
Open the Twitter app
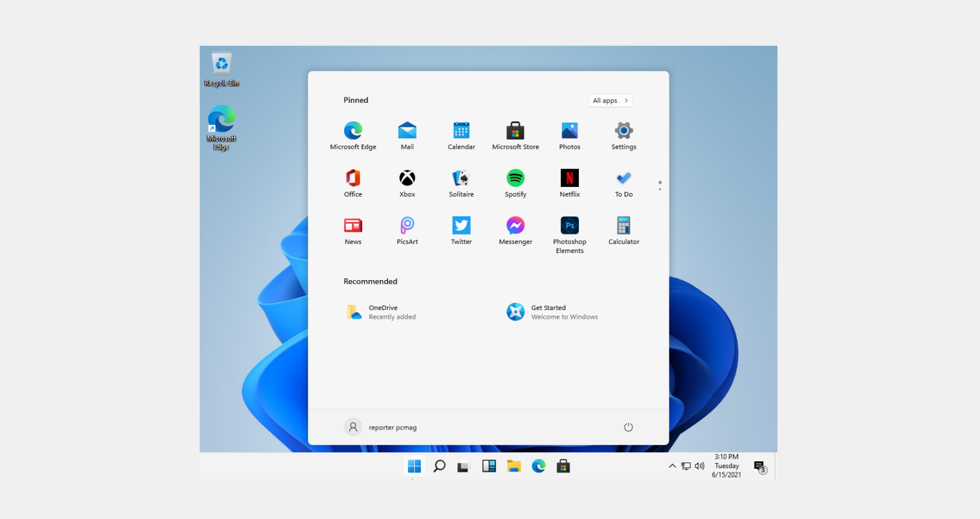pos(461,230)
